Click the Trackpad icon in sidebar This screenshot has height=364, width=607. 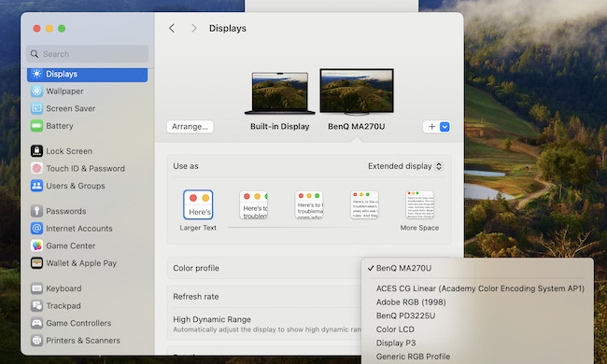click(x=36, y=305)
